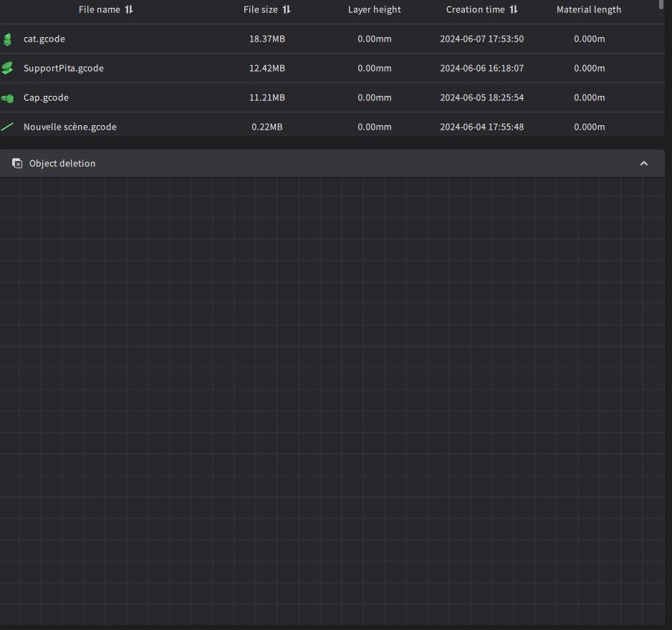Collapse the Object deletion panel chevron

(644, 164)
